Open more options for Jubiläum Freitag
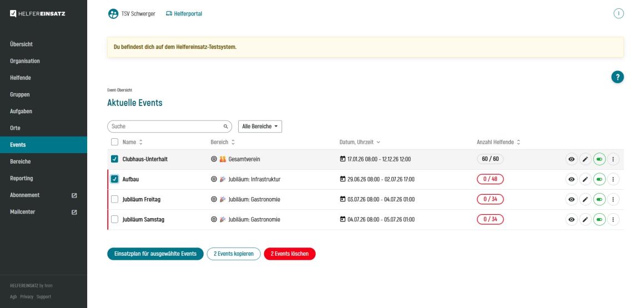This screenshot has height=308, width=644. pos(613,200)
